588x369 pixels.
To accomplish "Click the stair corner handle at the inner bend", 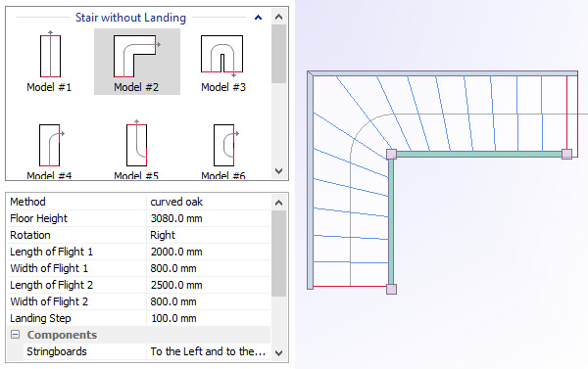I will coord(391,154).
